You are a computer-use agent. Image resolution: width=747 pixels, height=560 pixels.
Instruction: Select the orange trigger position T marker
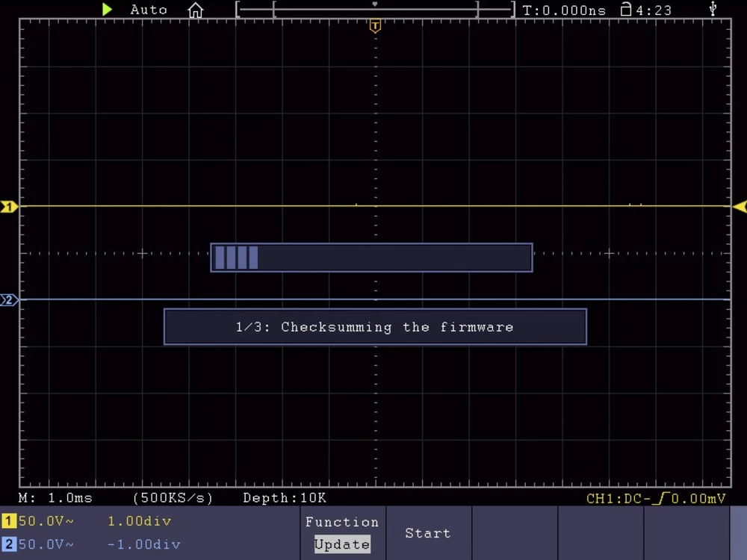click(375, 27)
